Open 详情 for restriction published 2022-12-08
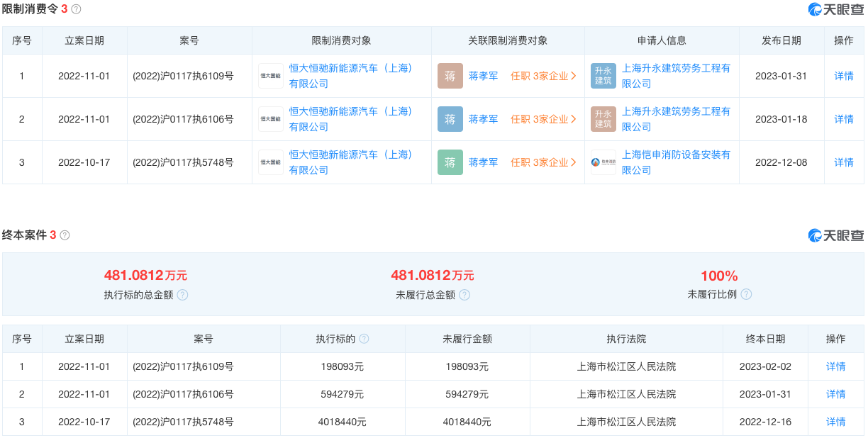 point(843,162)
